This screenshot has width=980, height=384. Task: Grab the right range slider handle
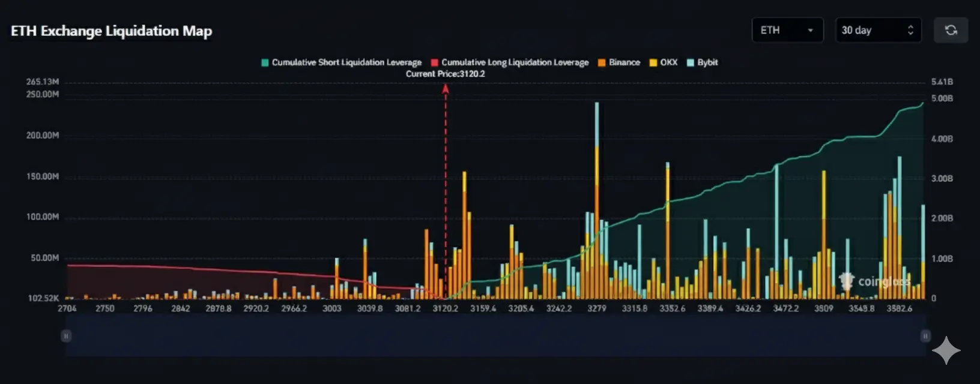[x=925, y=336]
